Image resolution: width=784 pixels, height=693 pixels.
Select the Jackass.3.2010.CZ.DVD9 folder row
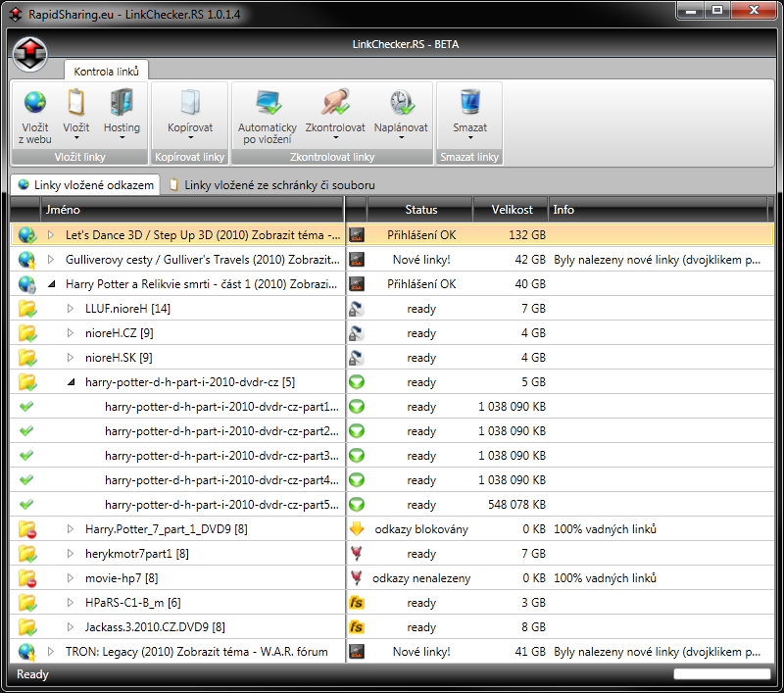pyautogui.click(x=155, y=627)
